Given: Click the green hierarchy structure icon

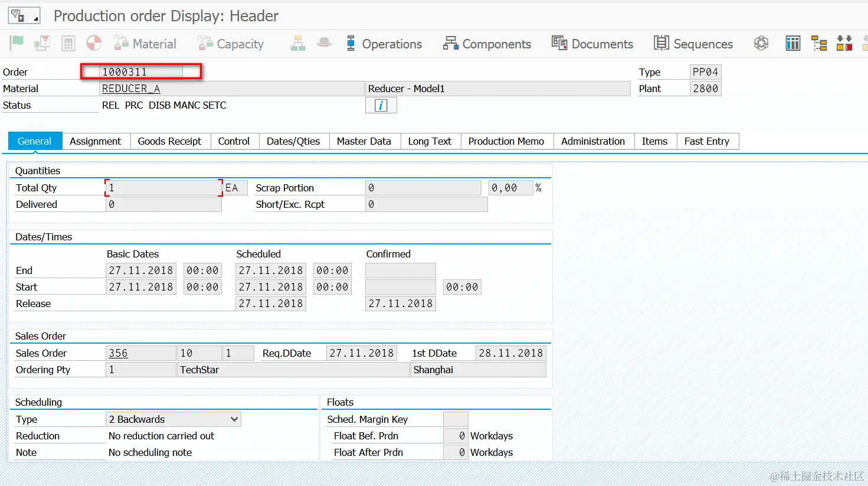Looking at the screenshot, I should tap(298, 43).
